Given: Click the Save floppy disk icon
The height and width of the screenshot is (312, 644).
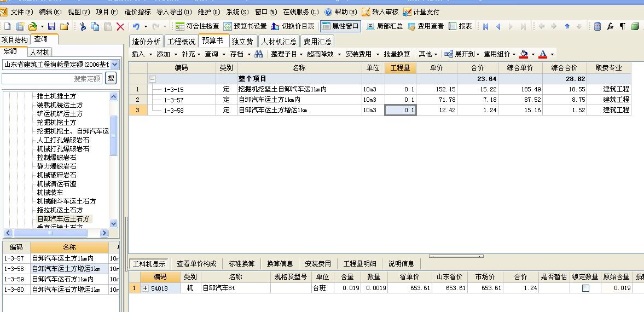Looking at the screenshot, I should click(52, 27).
